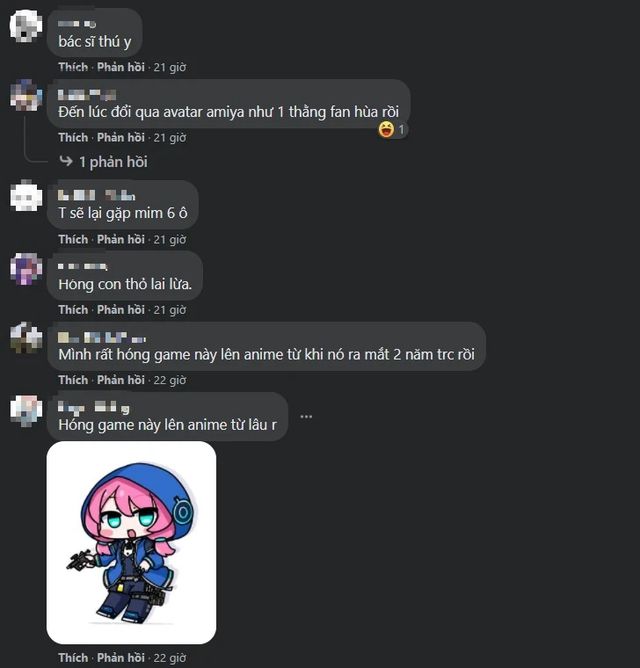This screenshot has height=668, width=640.
Task: Click the reply arrow icon next to '1 phản hồi'
Action: click(66, 161)
